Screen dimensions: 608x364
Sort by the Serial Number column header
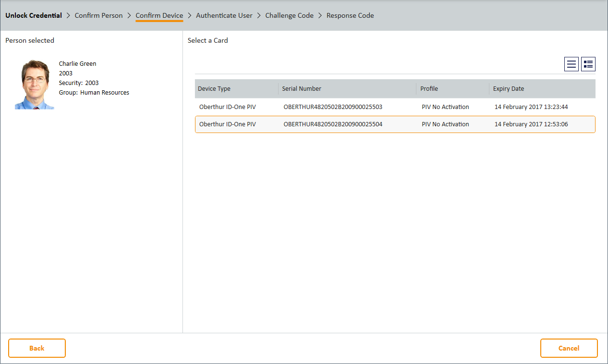pyautogui.click(x=302, y=89)
